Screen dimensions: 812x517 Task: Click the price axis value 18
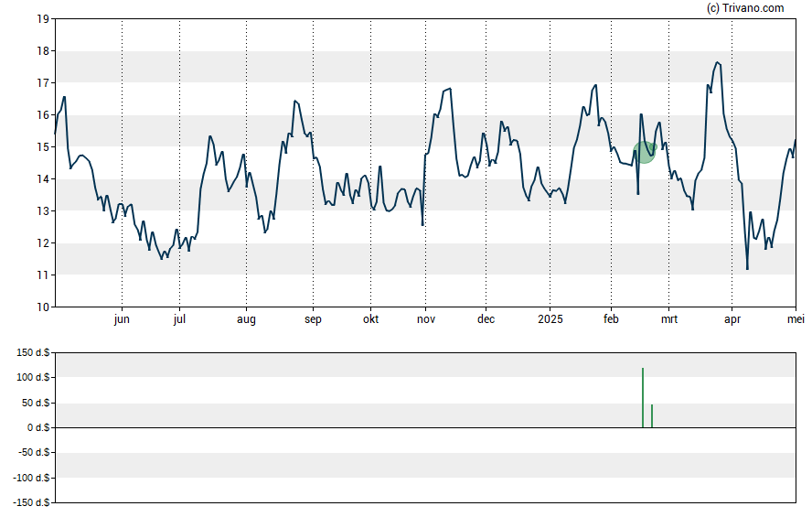pyautogui.click(x=43, y=50)
